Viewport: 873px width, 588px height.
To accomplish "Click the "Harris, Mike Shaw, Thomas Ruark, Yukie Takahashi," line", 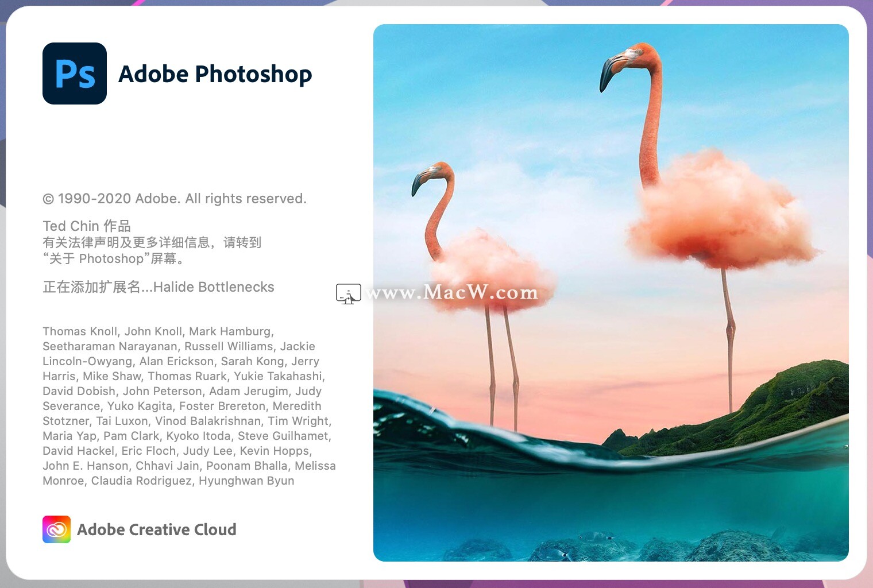I will [x=184, y=376].
